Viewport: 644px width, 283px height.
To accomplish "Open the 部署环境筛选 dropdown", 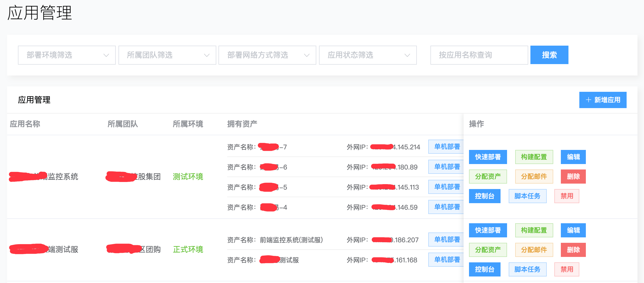I will click(x=67, y=55).
